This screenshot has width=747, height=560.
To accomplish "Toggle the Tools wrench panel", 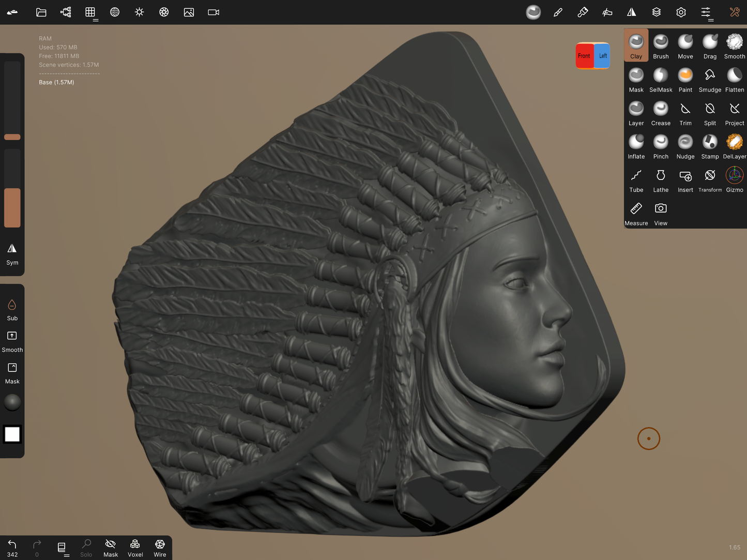I will pyautogui.click(x=735, y=12).
